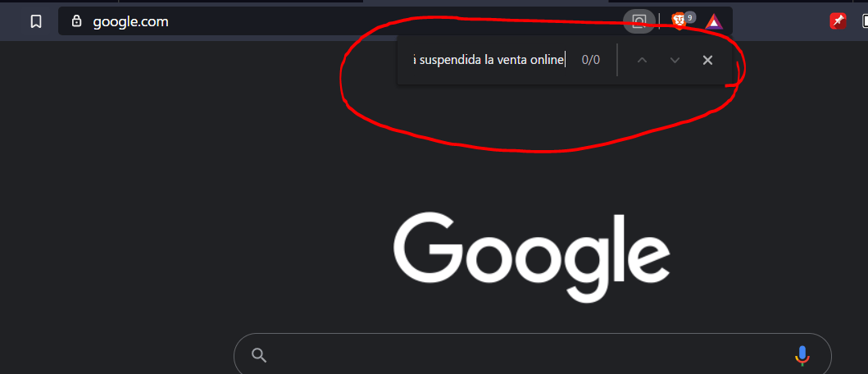This screenshot has width=868, height=374.
Task: Select the google.com URL in the address bar
Action: (x=130, y=21)
